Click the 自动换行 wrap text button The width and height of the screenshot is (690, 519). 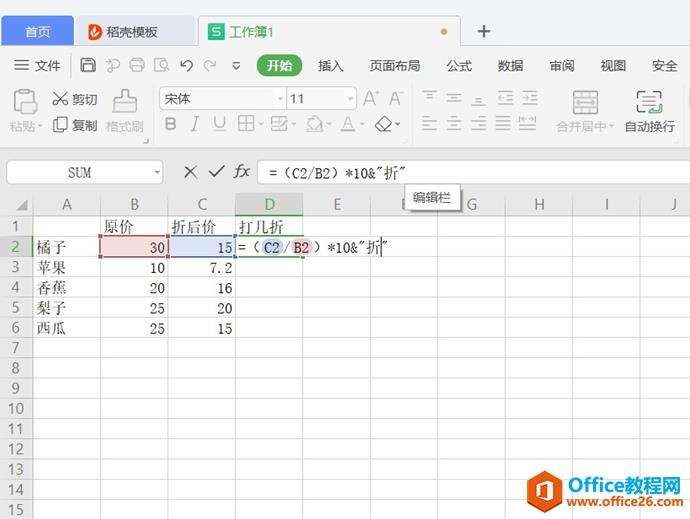pyautogui.click(x=649, y=111)
